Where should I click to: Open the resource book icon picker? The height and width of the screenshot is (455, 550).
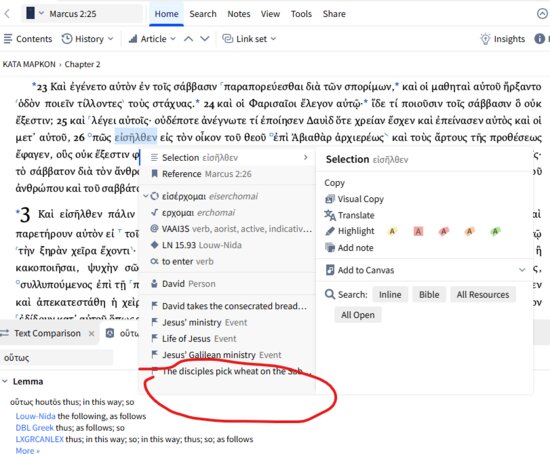(31, 13)
